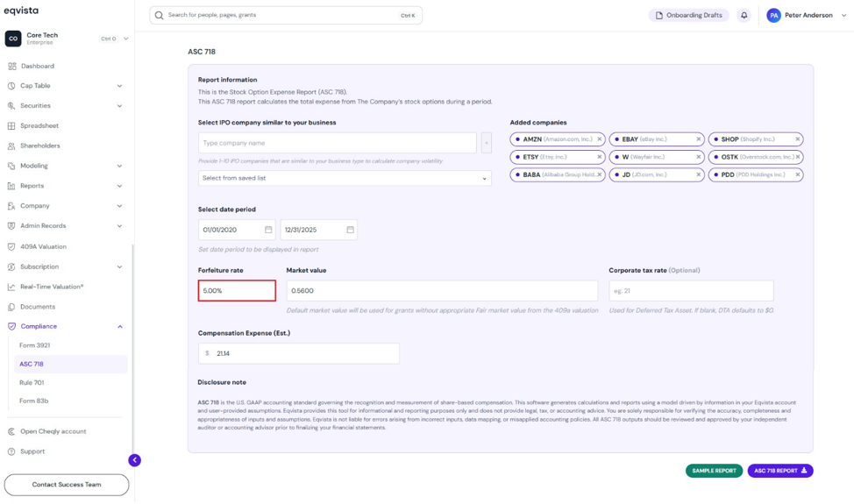Select ASC 718 in sidebar
Image resolution: width=854 pixels, height=504 pixels.
(71, 364)
